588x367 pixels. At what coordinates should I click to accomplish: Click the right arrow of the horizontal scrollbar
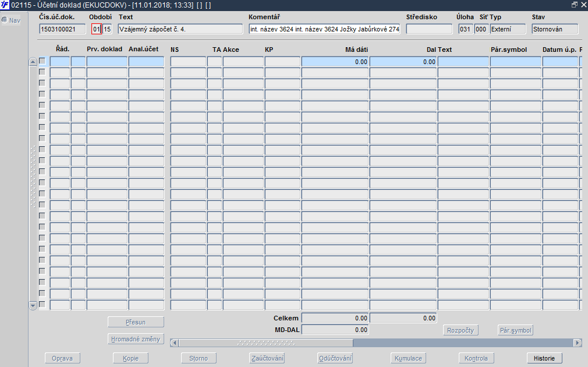coord(578,343)
